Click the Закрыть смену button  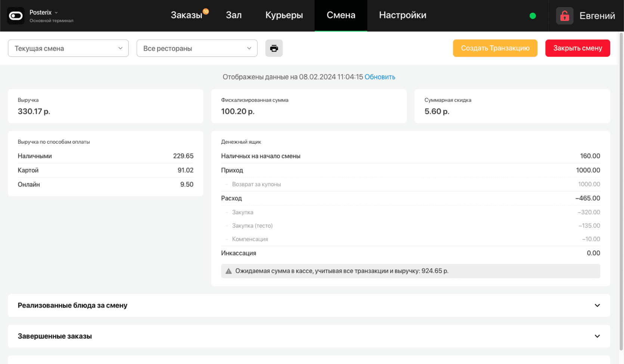tap(578, 48)
